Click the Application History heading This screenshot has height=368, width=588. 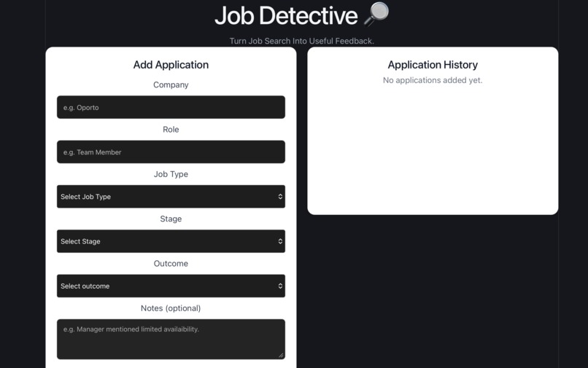tap(433, 65)
